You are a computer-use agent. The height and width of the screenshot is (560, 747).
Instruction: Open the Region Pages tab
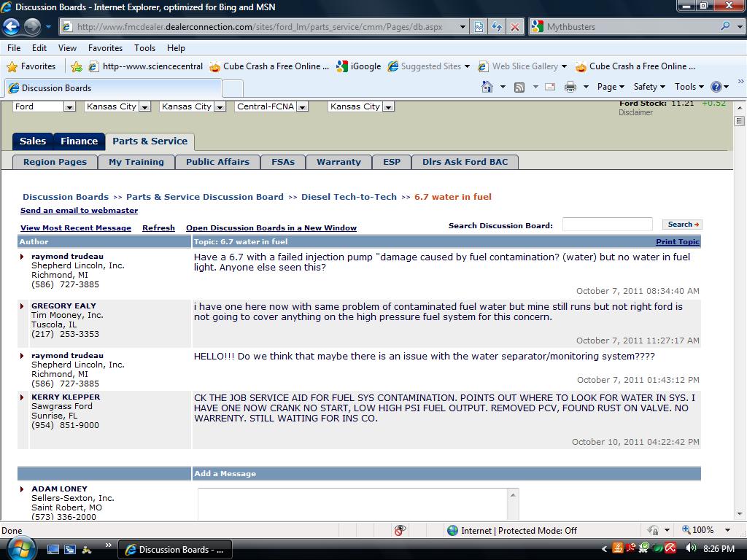(x=55, y=162)
